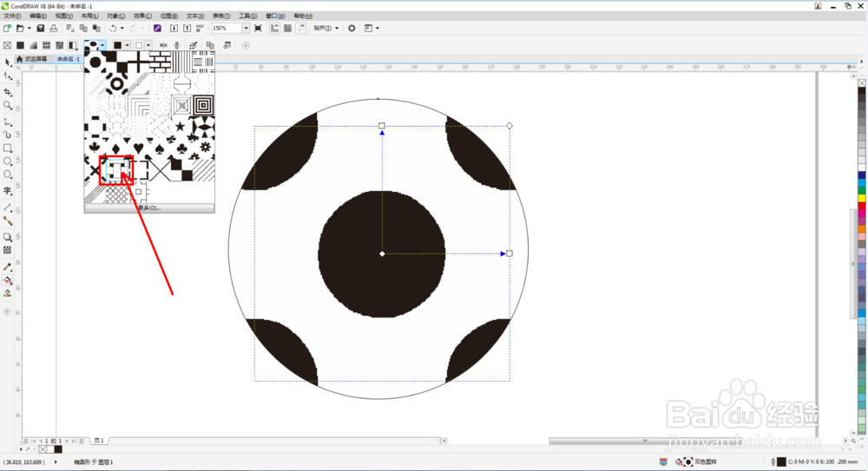Click the Edit fill icon

(227, 45)
